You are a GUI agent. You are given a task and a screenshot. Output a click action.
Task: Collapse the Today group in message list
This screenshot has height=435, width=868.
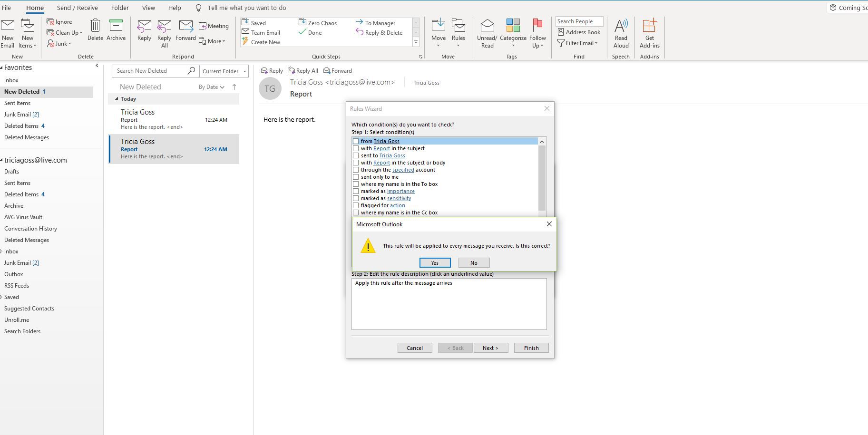pos(117,99)
